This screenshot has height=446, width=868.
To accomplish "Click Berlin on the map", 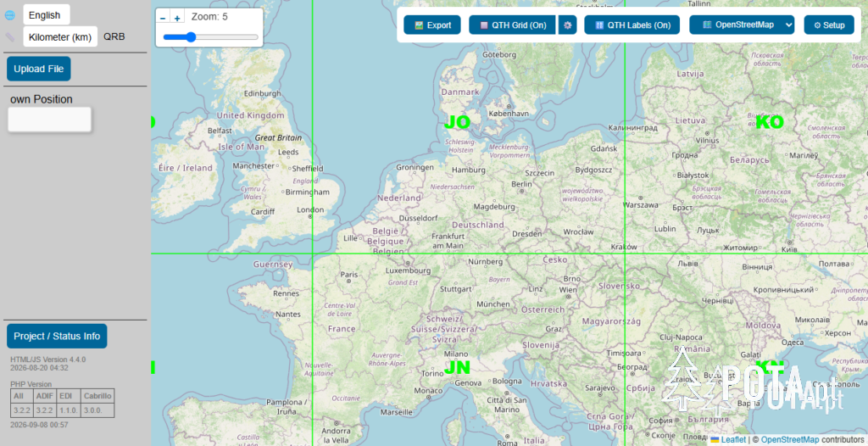I will click(x=521, y=184).
